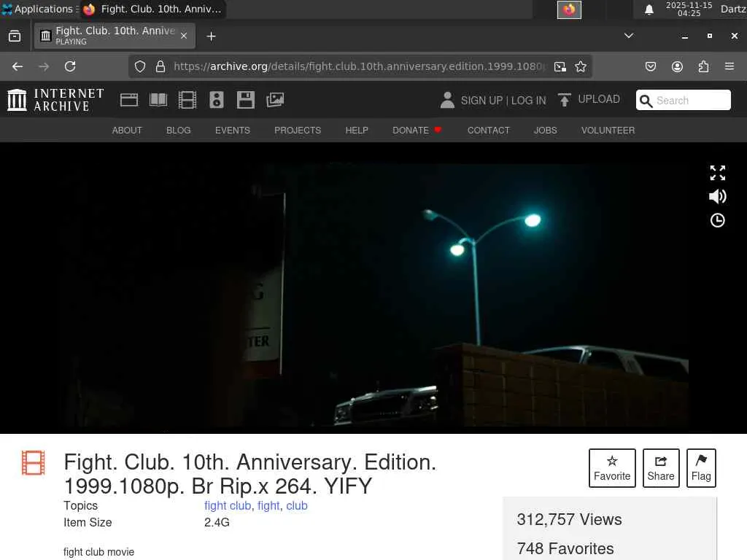Open the JOBS menu item
Viewport: 747px width, 560px height.
[546, 131]
